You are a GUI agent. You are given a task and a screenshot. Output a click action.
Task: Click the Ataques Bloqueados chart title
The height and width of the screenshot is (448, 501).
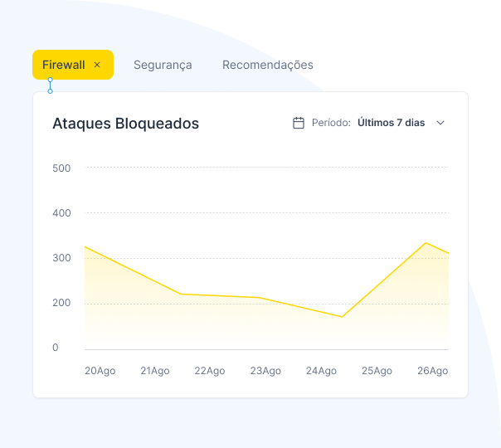coord(125,124)
